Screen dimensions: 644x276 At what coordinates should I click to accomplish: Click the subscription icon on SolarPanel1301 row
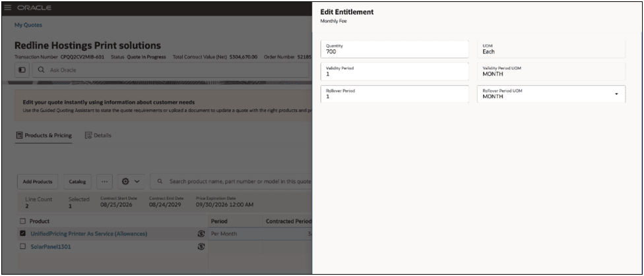tap(201, 246)
